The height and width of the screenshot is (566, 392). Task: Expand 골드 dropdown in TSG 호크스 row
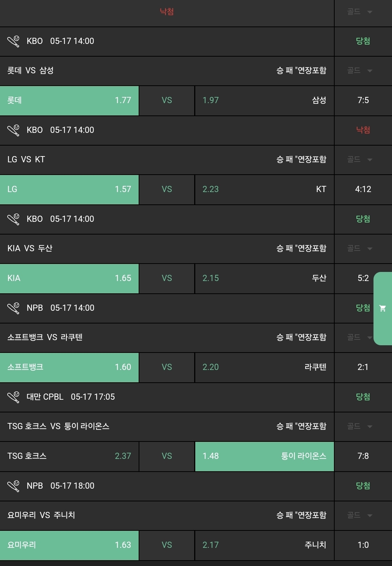point(359,427)
